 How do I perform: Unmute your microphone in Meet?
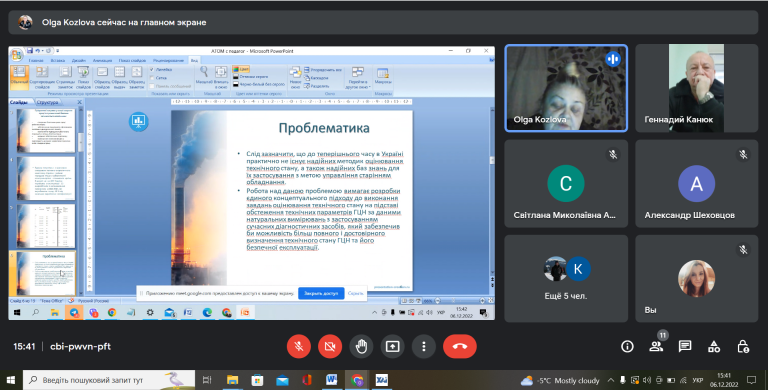pos(298,346)
